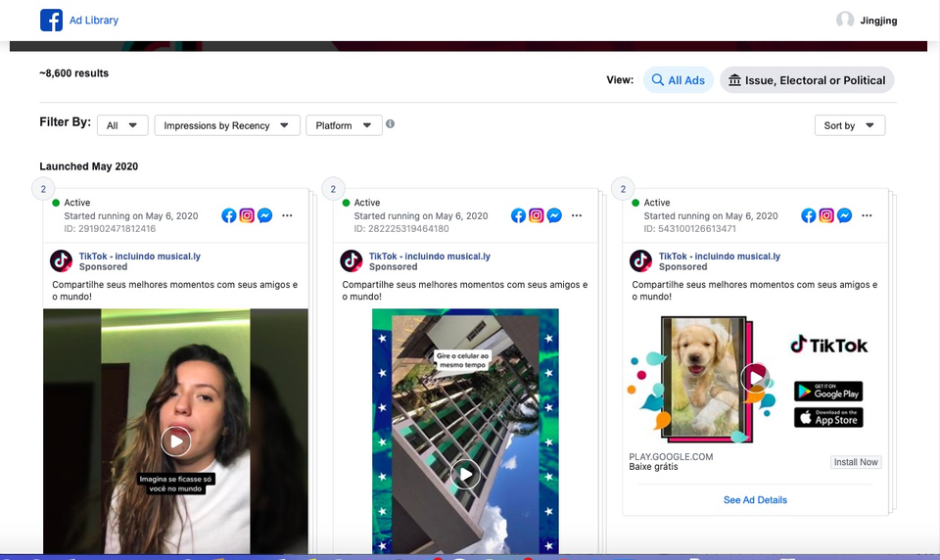Click Facebook icon on ad ID 282225319464180
This screenshot has height=560, width=940.
[519, 215]
